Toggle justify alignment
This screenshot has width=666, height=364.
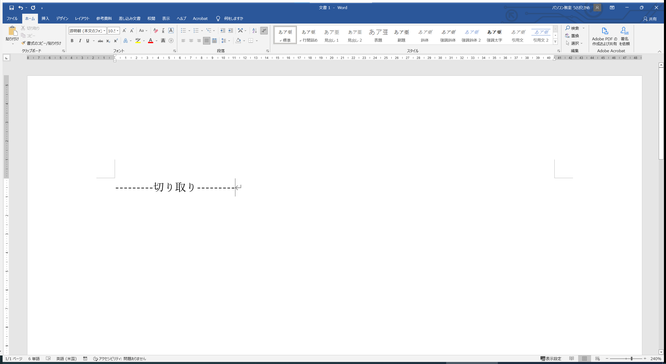click(206, 41)
